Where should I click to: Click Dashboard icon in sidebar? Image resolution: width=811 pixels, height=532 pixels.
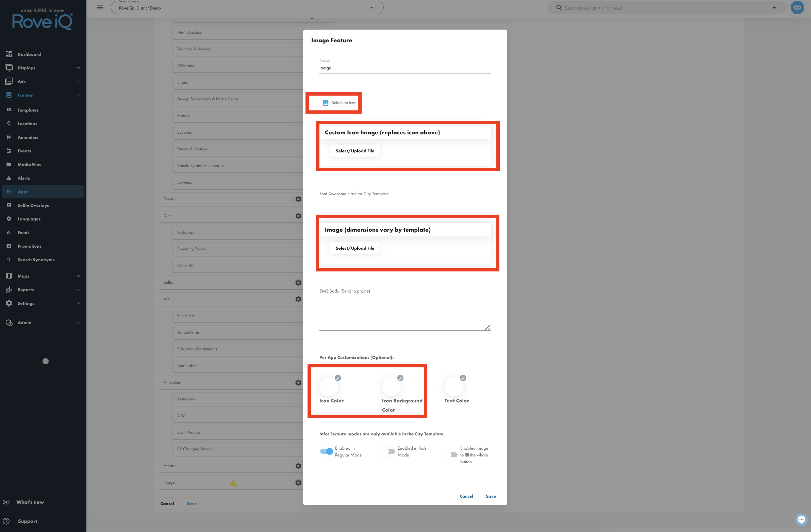[x=9, y=54]
